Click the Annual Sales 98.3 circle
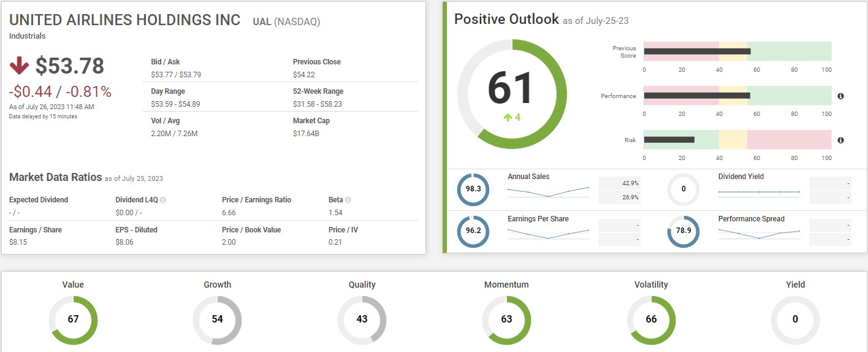This screenshot has height=352, width=868. click(473, 189)
